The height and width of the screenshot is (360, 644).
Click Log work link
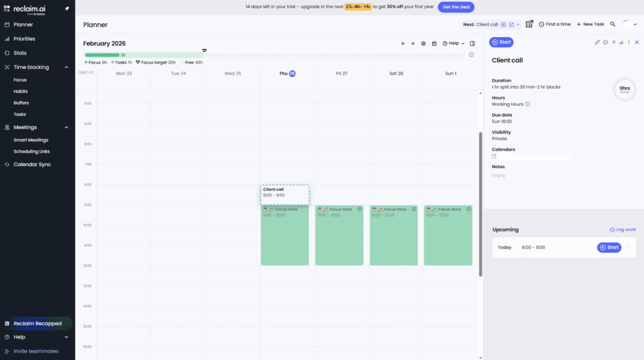[623, 230]
